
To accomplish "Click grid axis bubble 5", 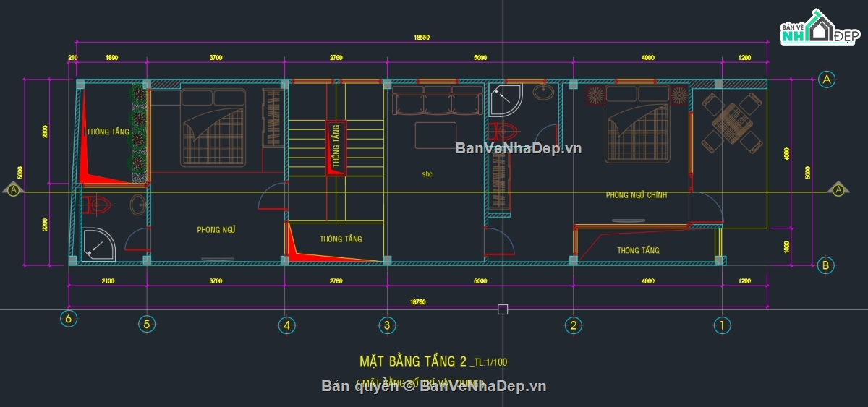I will (x=147, y=325).
